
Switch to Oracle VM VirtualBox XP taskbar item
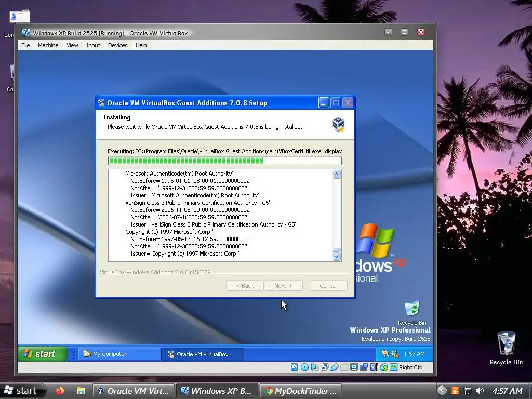point(202,354)
